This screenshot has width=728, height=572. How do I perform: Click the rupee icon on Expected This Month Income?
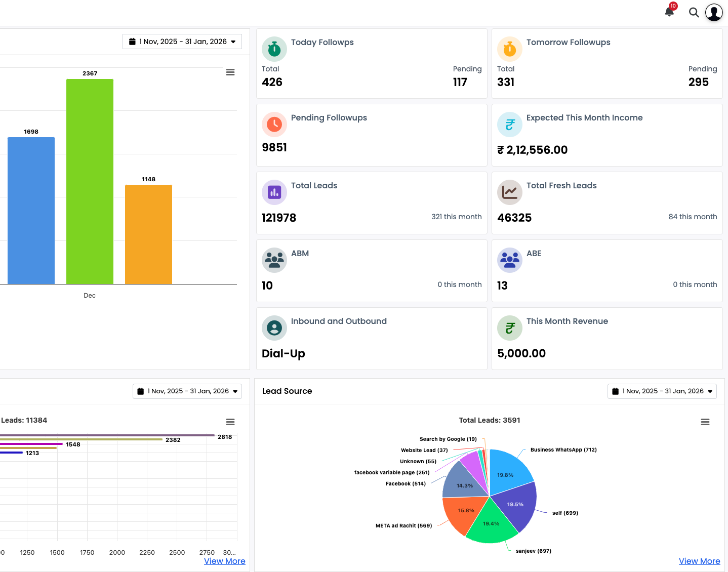point(509,125)
